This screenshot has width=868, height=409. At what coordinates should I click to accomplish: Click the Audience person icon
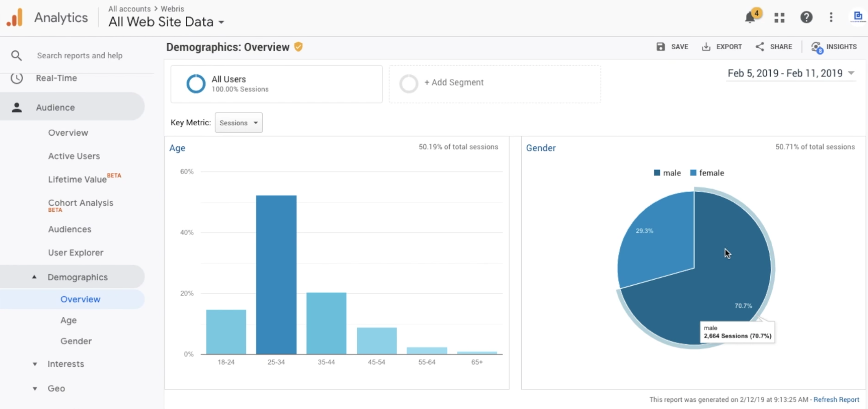pyautogui.click(x=17, y=107)
